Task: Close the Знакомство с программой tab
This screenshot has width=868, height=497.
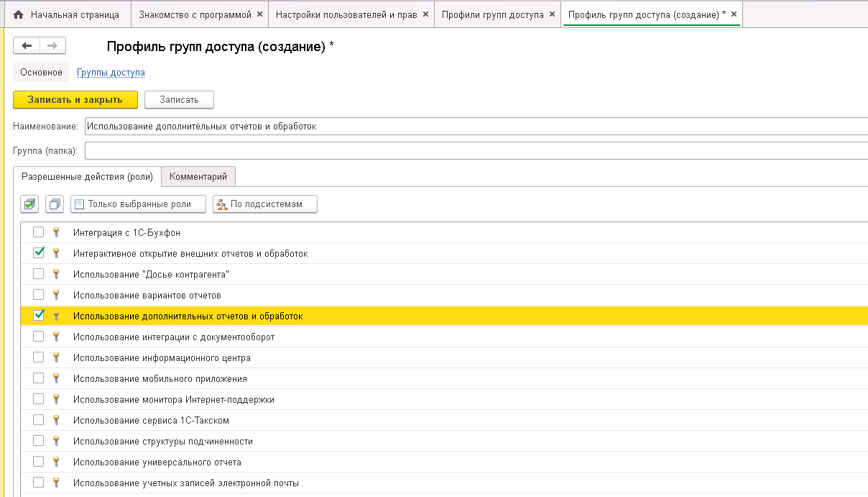Action: tap(260, 14)
